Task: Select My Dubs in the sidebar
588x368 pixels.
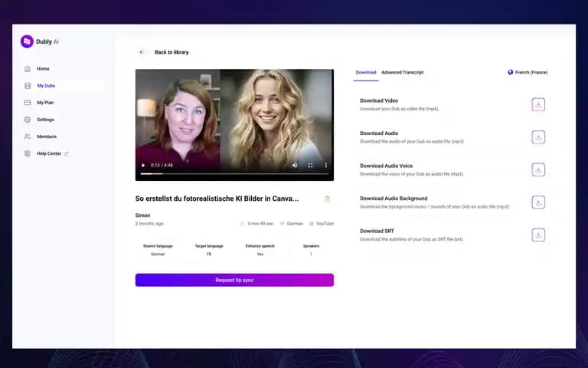Action: (x=62, y=86)
